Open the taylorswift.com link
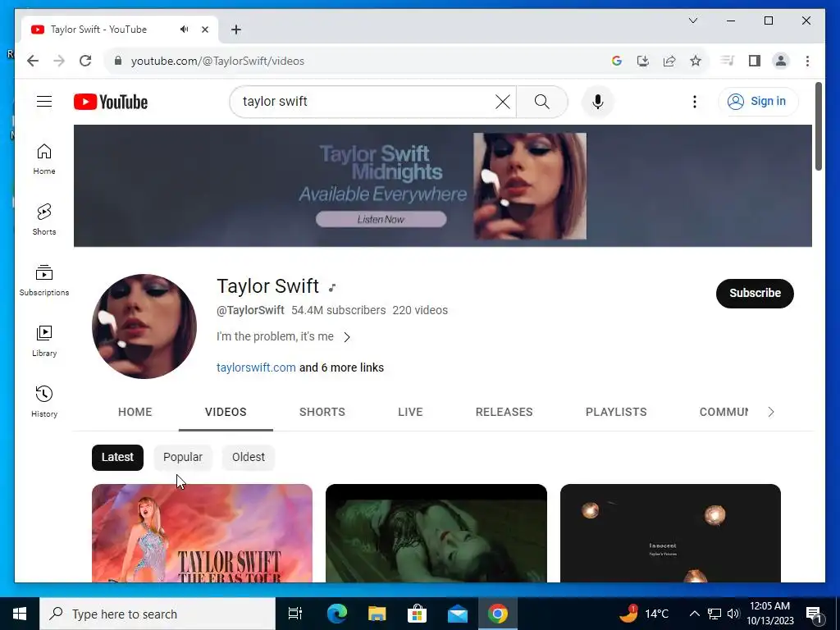The height and width of the screenshot is (630, 840). 256,367
